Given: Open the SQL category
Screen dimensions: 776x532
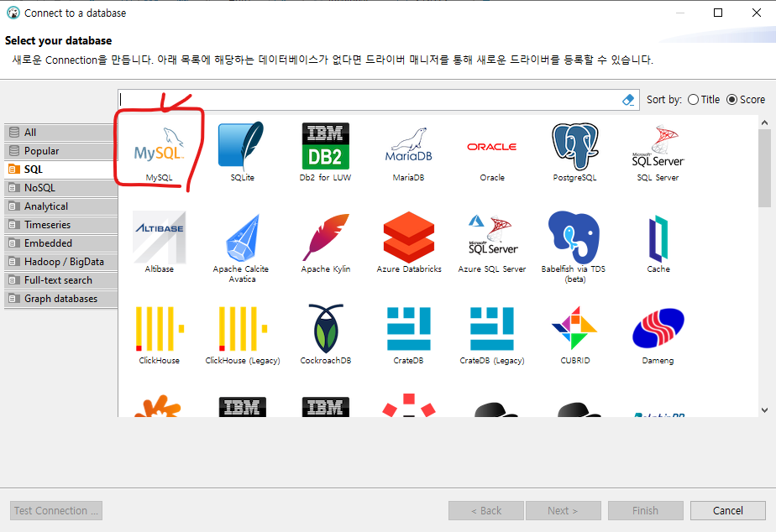Looking at the screenshot, I should click(60, 170).
